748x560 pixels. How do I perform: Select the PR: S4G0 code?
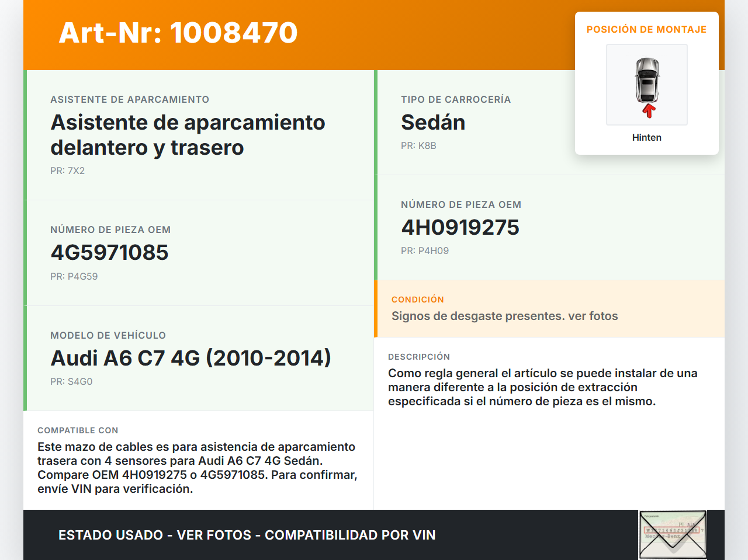click(x=71, y=381)
